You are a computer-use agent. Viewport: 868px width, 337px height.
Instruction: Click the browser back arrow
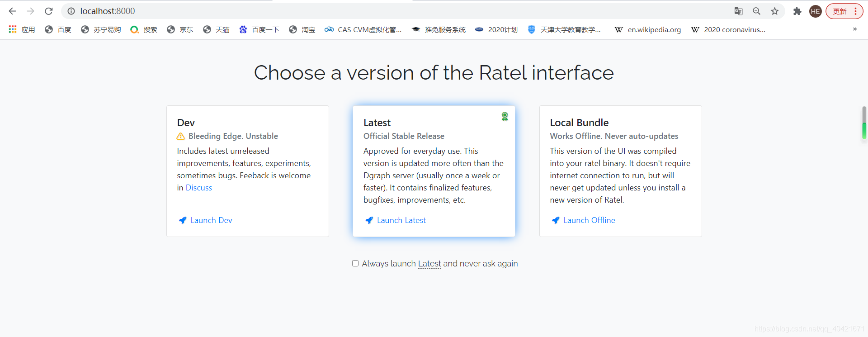(x=12, y=11)
